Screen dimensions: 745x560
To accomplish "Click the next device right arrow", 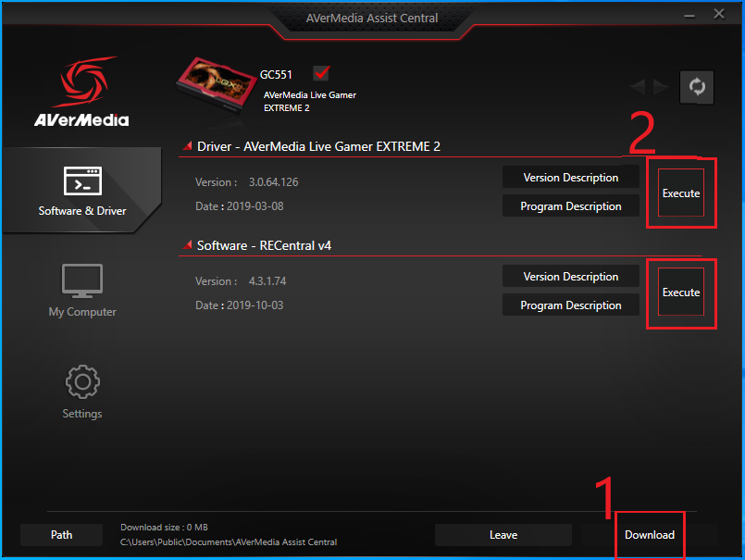I will [x=661, y=87].
